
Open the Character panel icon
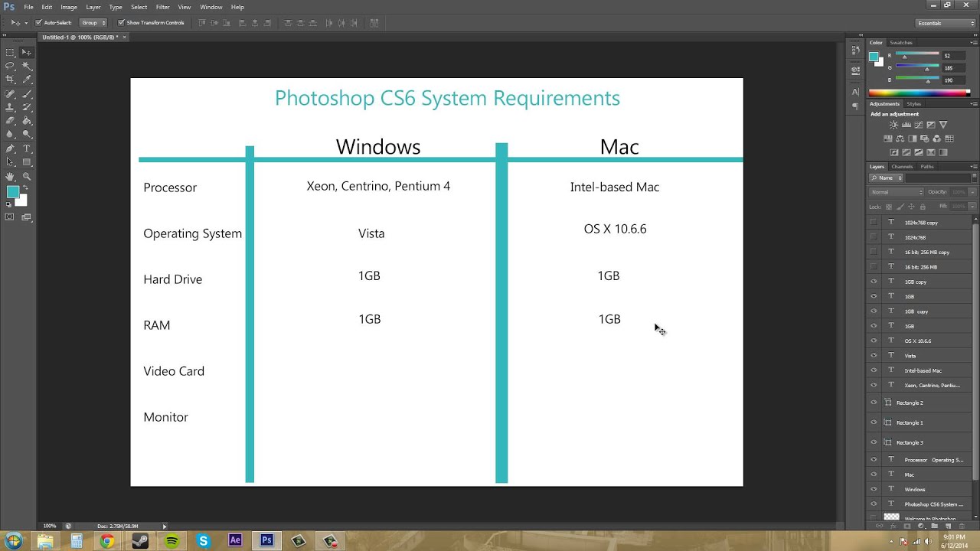(x=855, y=93)
